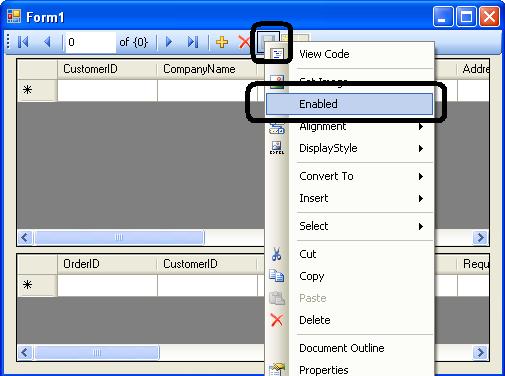This screenshot has height=376, width=505.
Task: Expand the DisplayStyle submenu
Action: coord(350,148)
